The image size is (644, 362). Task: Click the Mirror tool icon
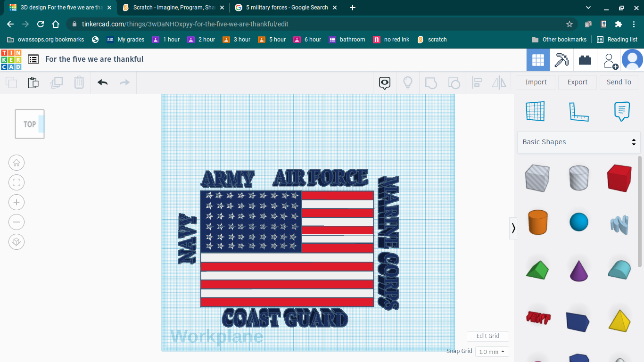499,83
